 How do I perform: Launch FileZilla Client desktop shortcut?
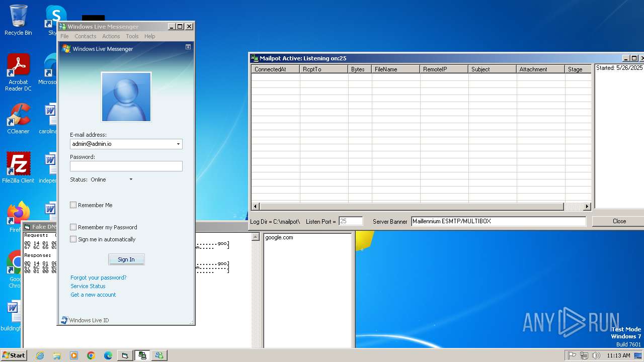(18, 167)
